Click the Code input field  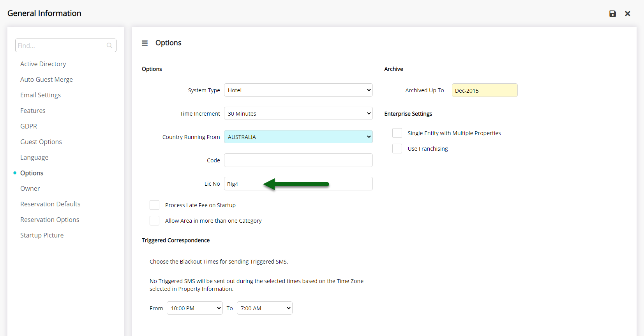[298, 160]
